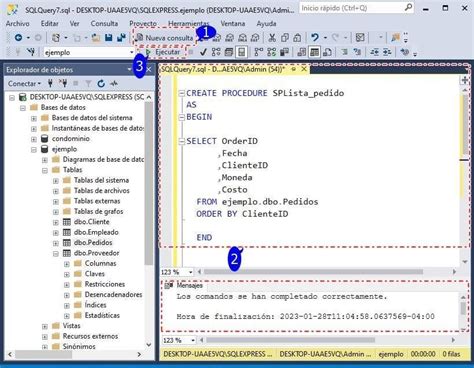Click the Cut scissors icon
The width and height of the screenshot is (474, 368).
tap(272, 38)
